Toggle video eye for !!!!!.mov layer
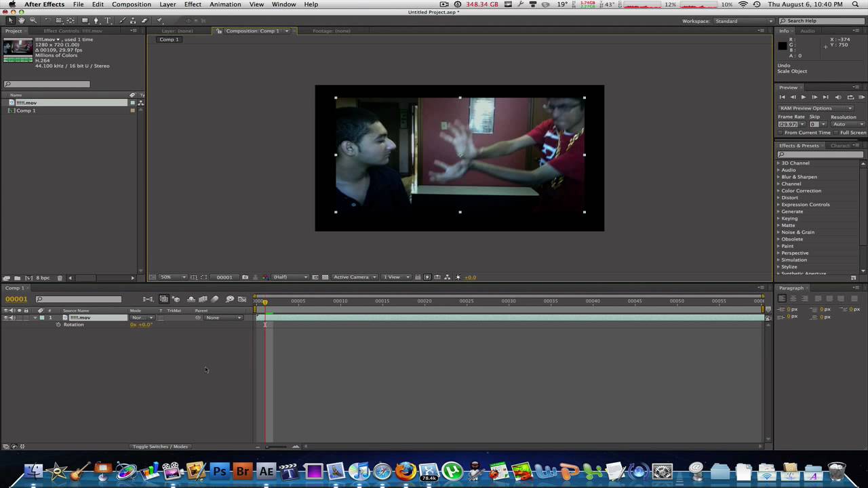 click(6, 317)
